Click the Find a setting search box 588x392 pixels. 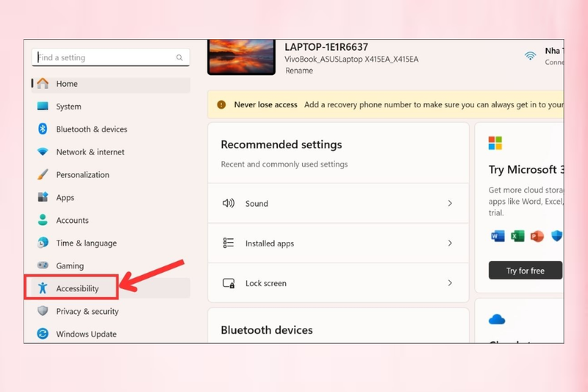point(111,57)
